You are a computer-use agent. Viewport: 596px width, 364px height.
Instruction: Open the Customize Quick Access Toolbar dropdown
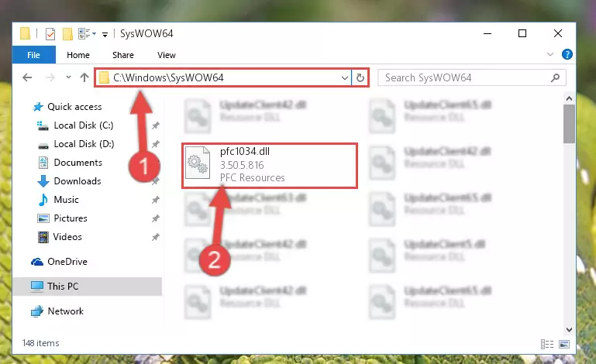[x=105, y=35]
